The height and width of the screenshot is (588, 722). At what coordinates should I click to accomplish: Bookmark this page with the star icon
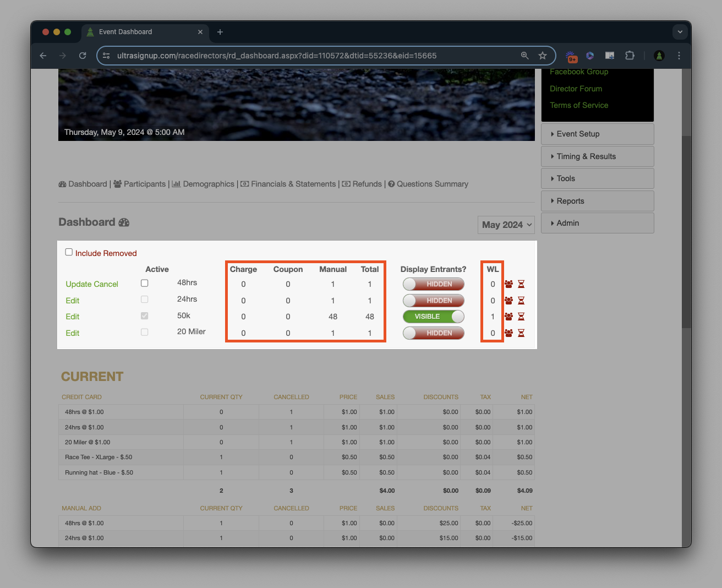click(x=543, y=56)
